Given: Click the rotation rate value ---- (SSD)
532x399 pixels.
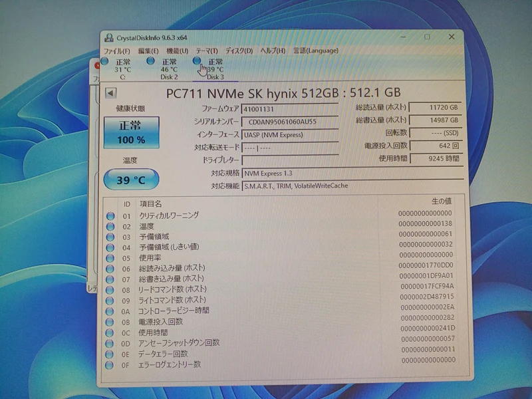Looking at the screenshot, I should point(436,132).
